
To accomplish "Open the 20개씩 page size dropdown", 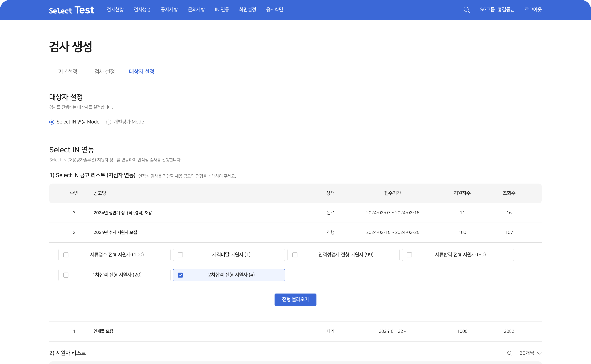I will 530,353.
